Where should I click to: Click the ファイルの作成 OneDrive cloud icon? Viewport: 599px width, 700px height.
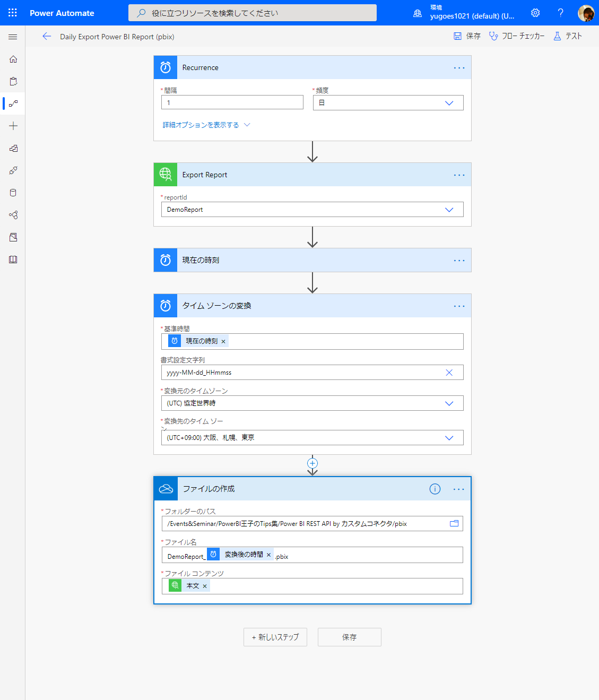(x=166, y=489)
